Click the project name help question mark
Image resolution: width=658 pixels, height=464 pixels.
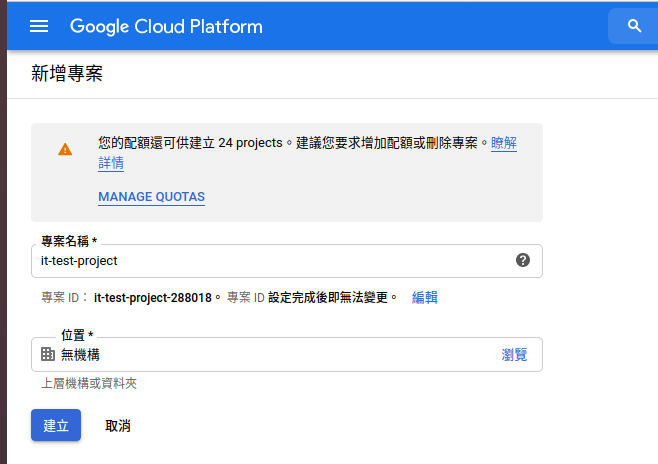(522, 260)
